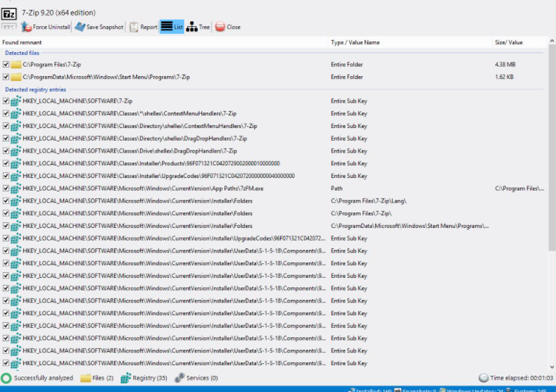Click the Registry cube icon in status bar
556x392 pixels.
coord(125,378)
